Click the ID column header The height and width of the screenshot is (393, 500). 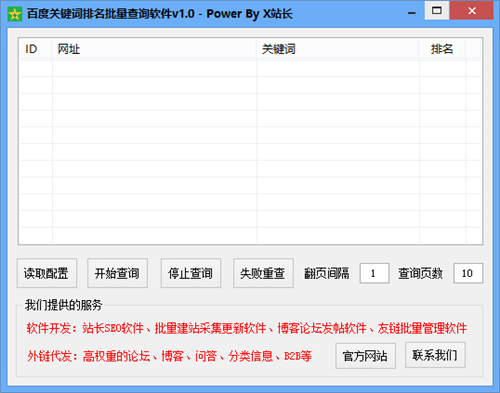click(x=35, y=49)
